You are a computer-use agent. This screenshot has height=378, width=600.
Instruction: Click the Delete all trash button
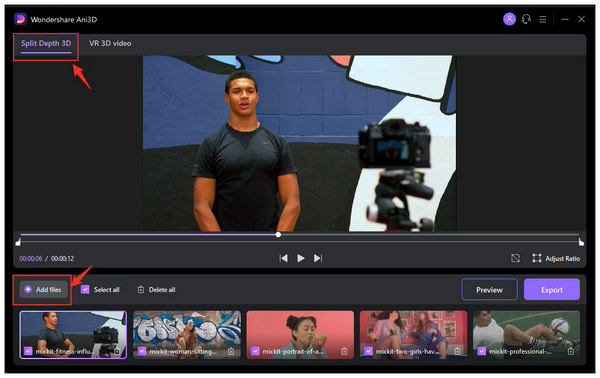pyautogui.click(x=156, y=290)
